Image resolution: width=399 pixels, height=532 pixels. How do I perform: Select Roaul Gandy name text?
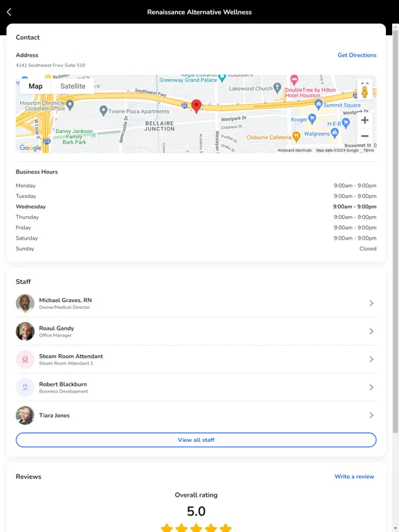[56, 328]
